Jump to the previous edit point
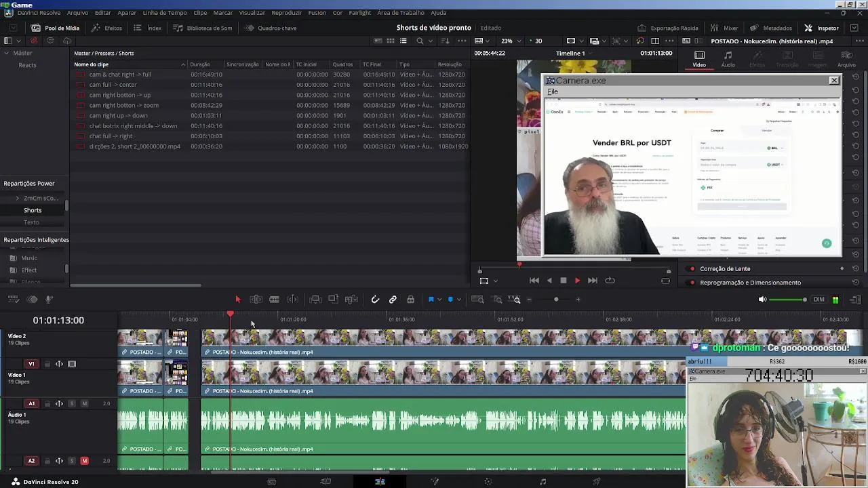868x488 pixels. 534,281
